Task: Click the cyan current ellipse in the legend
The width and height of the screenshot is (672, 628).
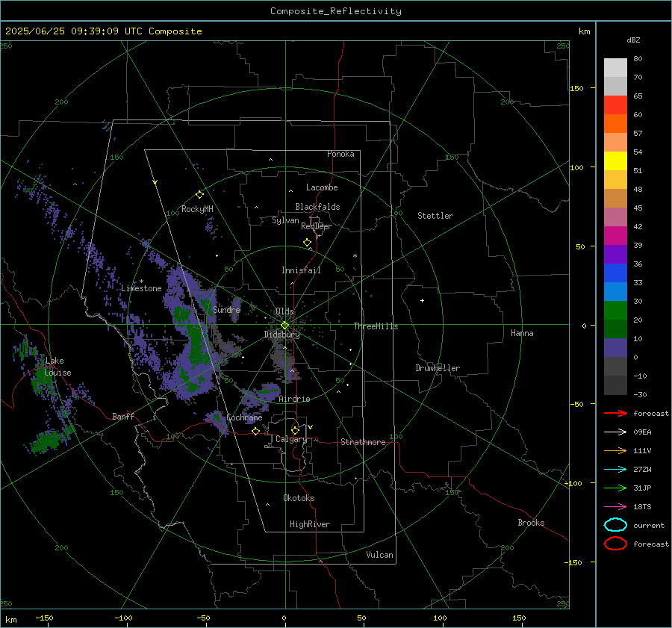Action: [x=615, y=525]
